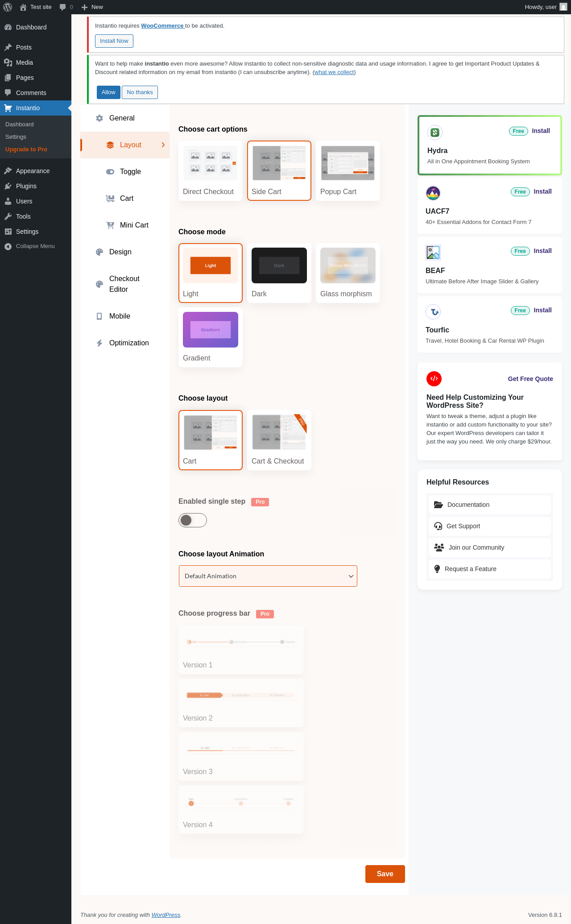The width and height of the screenshot is (571, 924).
Task: Click the Design palette icon
Action: pos(99,252)
